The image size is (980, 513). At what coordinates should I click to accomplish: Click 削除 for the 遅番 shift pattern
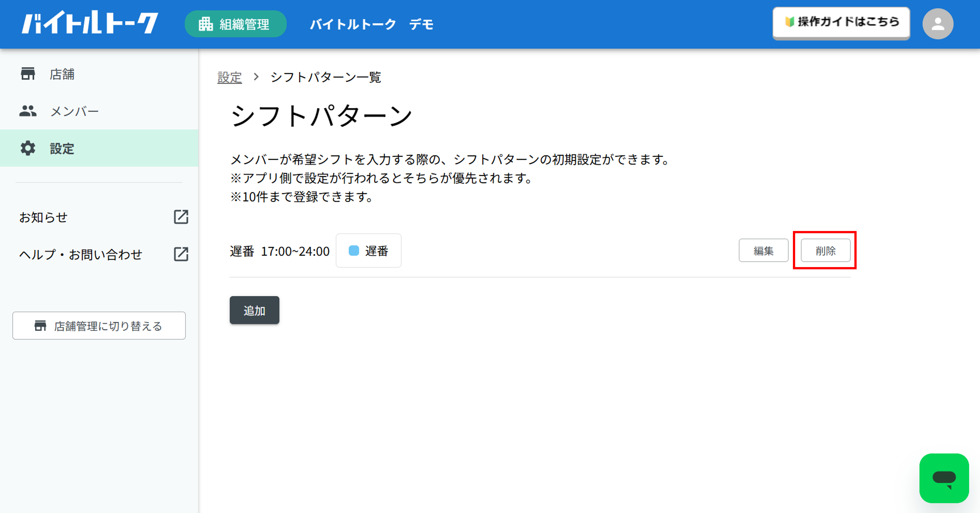(x=826, y=250)
